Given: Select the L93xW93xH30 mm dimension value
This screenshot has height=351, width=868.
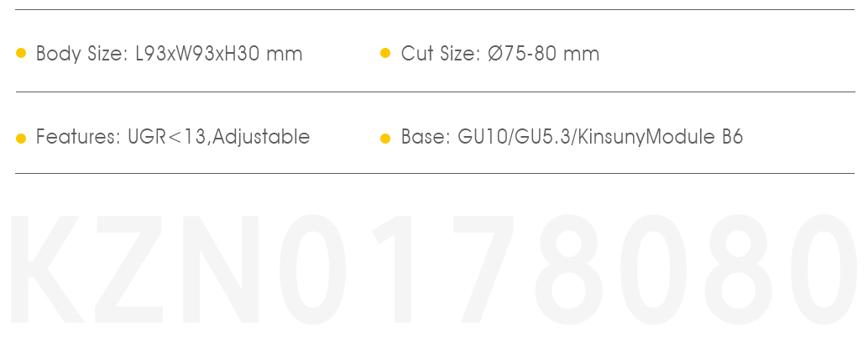Looking at the screenshot, I should [x=218, y=54].
